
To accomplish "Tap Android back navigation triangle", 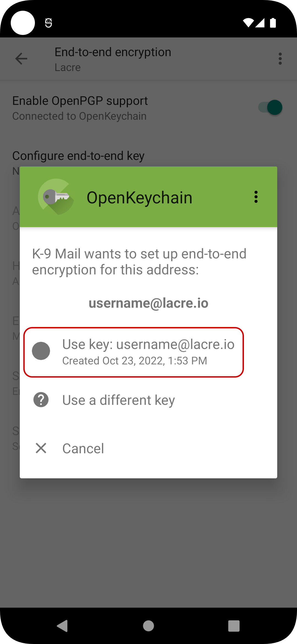I will (x=62, y=626).
